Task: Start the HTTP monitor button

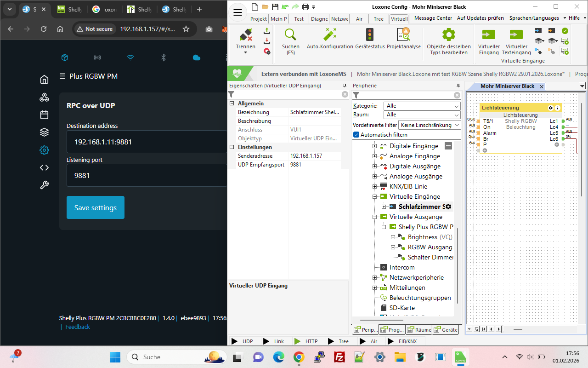Action: pos(305,341)
